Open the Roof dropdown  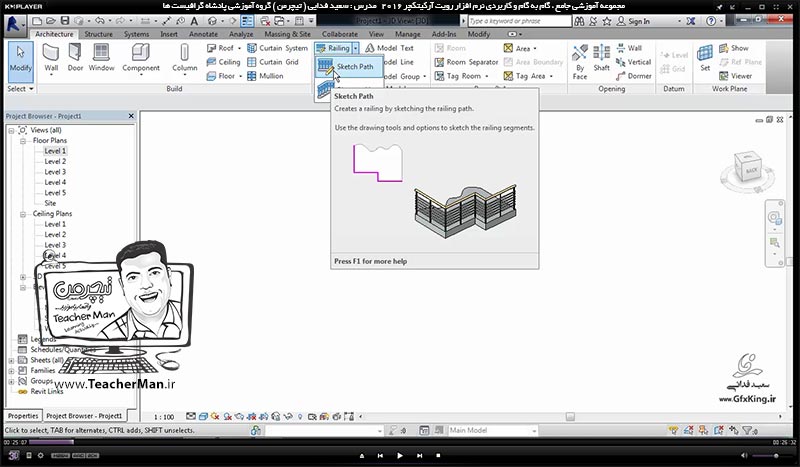click(x=239, y=48)
